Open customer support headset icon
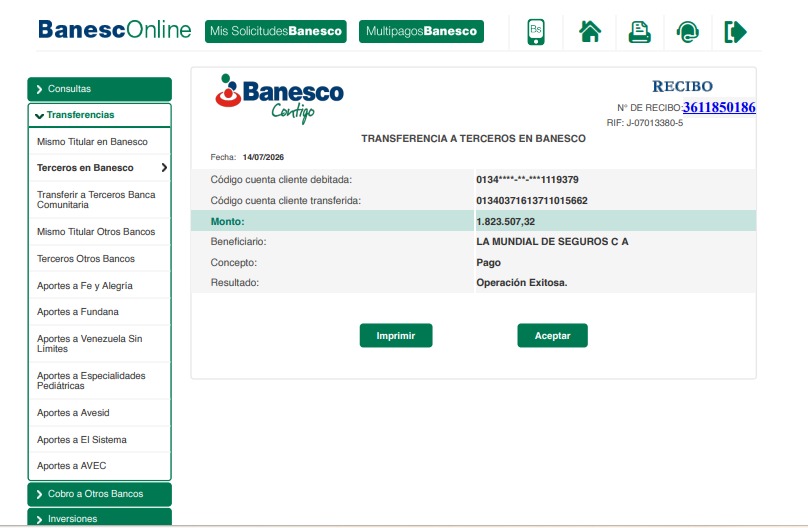The height and width of the screenshot is (528, 808). coord(687,32)
